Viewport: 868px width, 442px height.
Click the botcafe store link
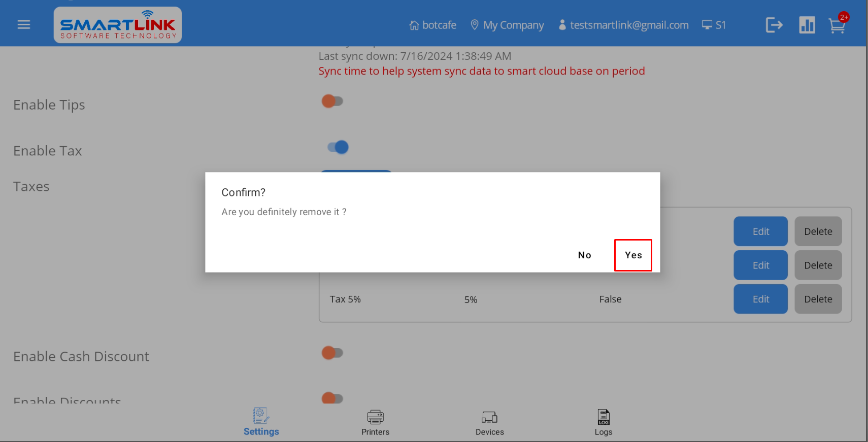[x=433, y=25]
